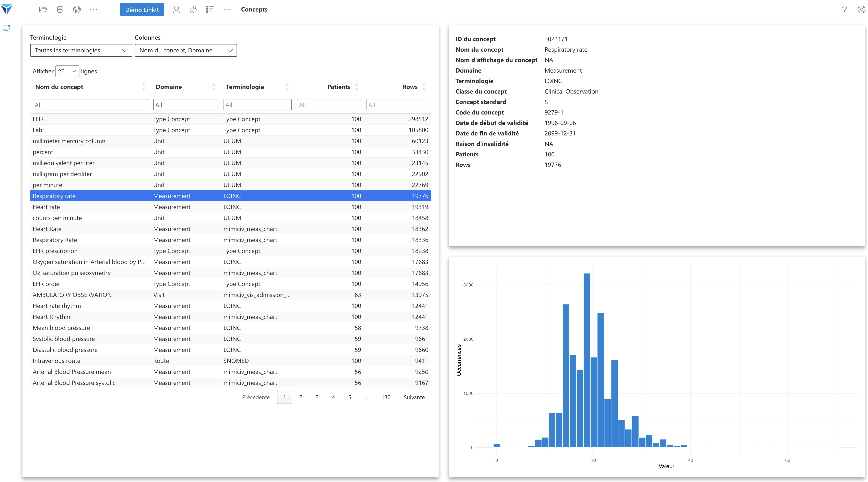Screen dimensions: 868x482
Task: Open the patient-level data person icon
Action: click(176, 9)
